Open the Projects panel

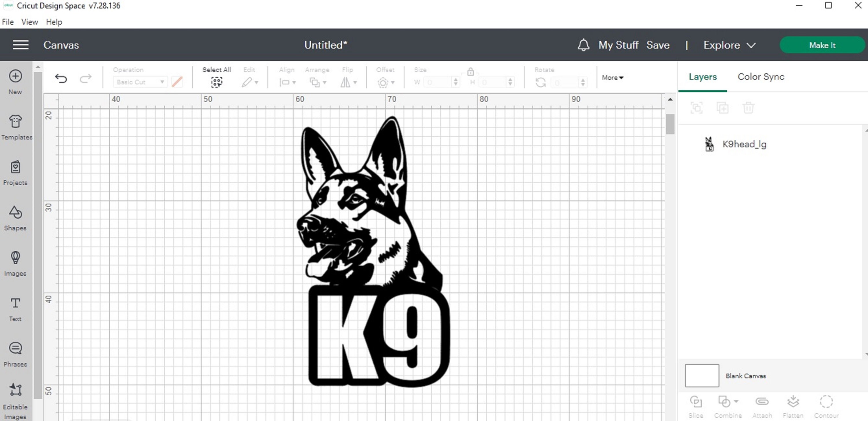pyautogui.click(x=15, y=172)
